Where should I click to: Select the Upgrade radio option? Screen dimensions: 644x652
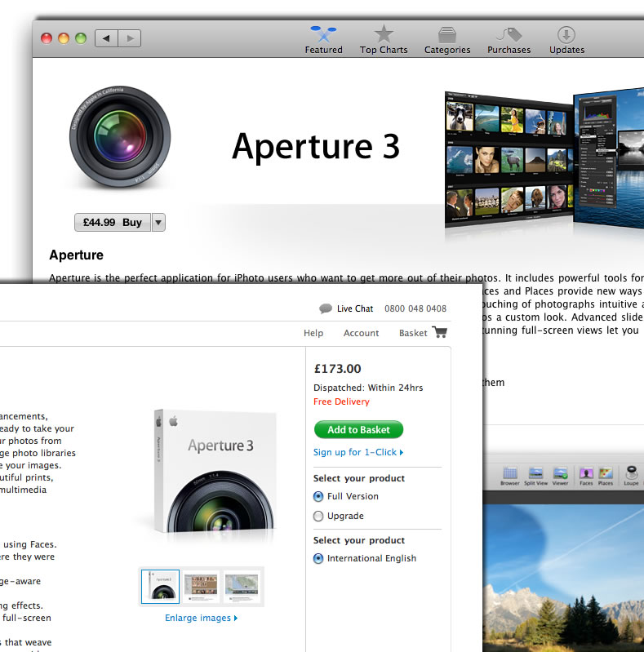coord(318,516)
